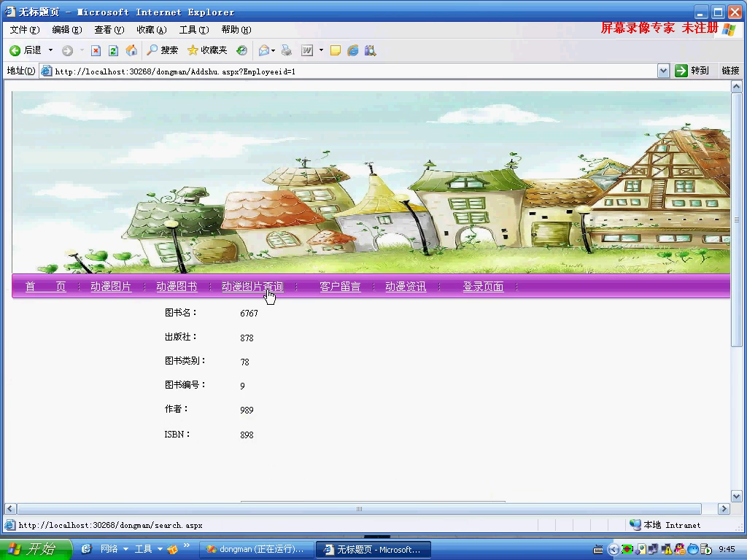Open the 动漫图片查询 navigation link

click(252, 287)
